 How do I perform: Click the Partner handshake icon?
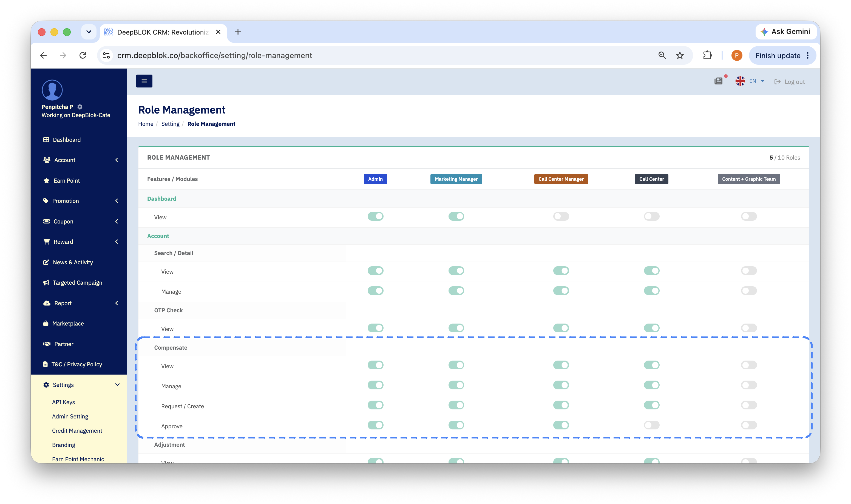[x=47, y=344]
